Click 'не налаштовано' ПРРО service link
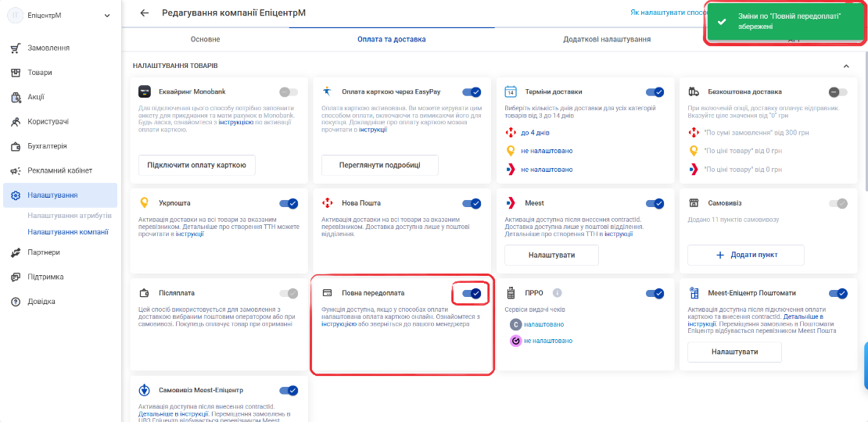This screenshot has width=868, height=422. [548, 341]
